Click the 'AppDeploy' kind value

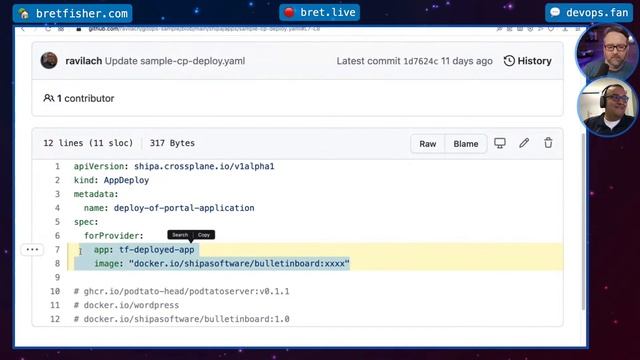point(126,180)
